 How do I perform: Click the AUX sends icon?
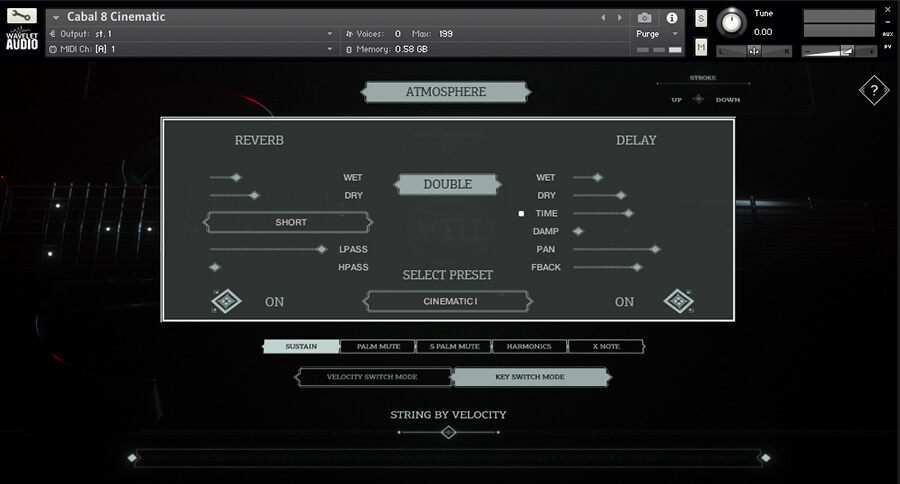tap(887, 34)
